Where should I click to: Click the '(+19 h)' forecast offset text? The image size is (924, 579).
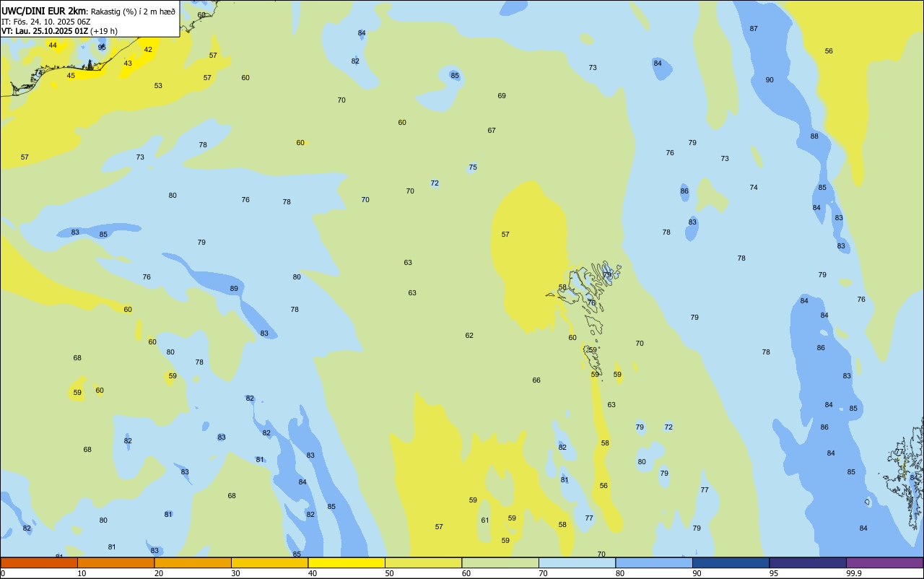click(104, 31)
